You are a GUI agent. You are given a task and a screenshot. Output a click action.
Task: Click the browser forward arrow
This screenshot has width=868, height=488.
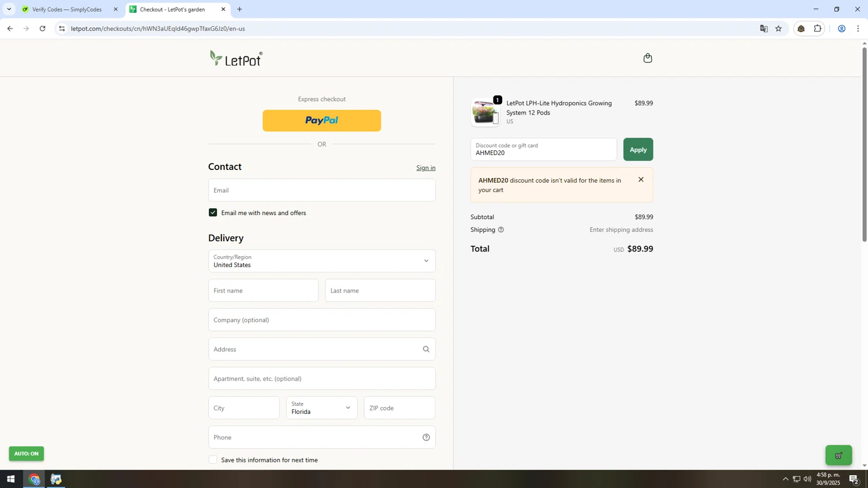point(26,28)
